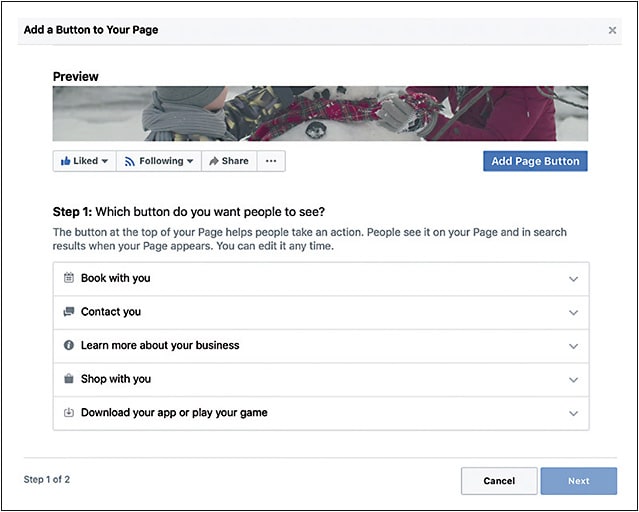Expand the Download your app or play your game chevron
The width and height of the screenshot is (639, 512).
pyautogui.click(x=573, y=413)
